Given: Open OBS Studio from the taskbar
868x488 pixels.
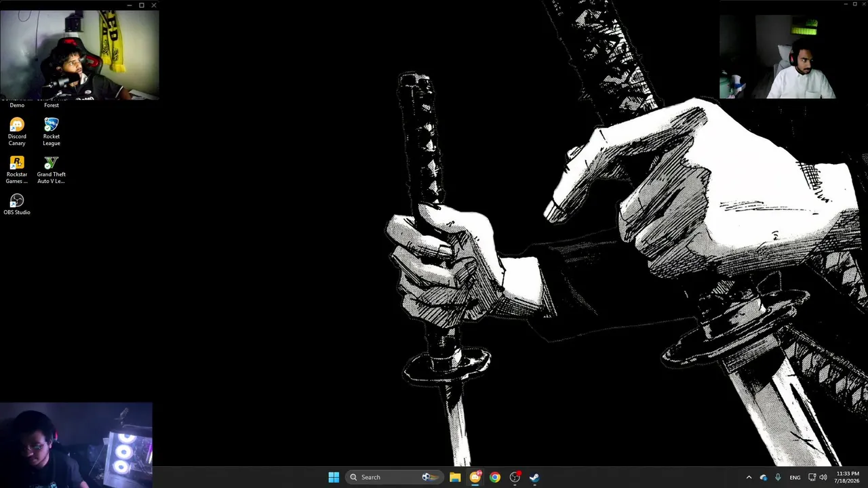Looking at the screenshot, I should [515, 477].
